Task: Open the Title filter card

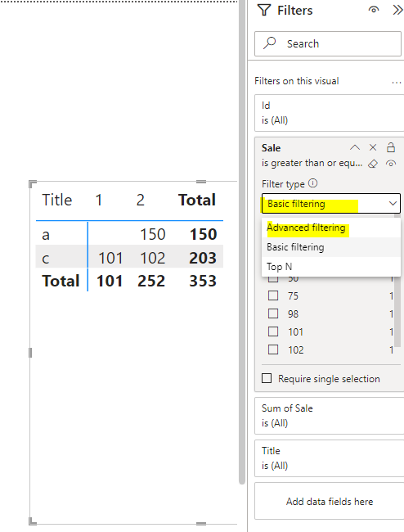Action: tap(329, 458)
